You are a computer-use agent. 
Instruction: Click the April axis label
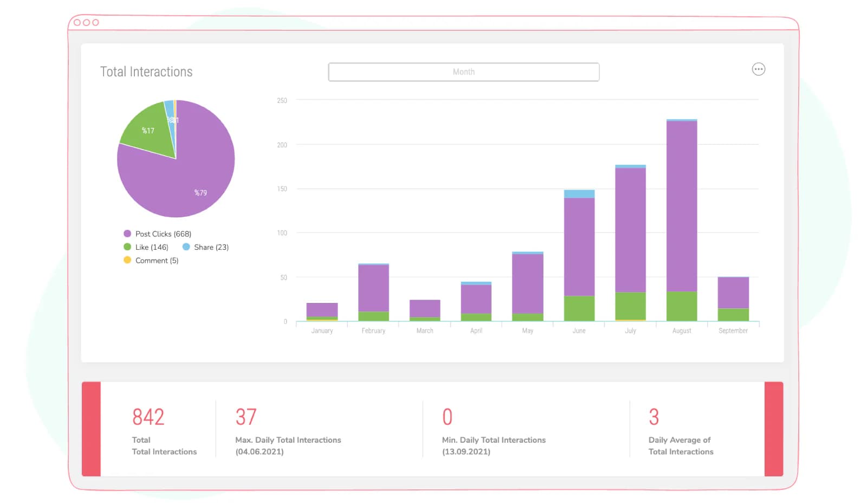click(476, 331)
